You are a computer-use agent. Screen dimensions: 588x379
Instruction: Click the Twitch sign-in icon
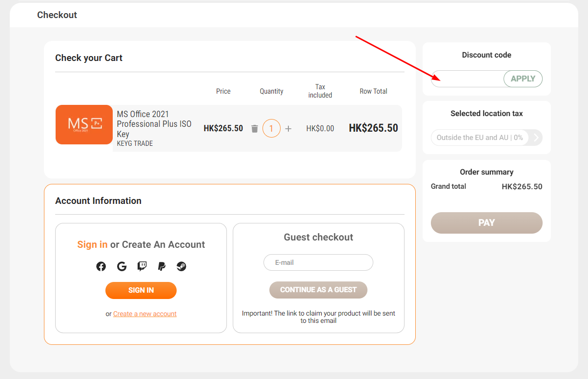point(142,266)
